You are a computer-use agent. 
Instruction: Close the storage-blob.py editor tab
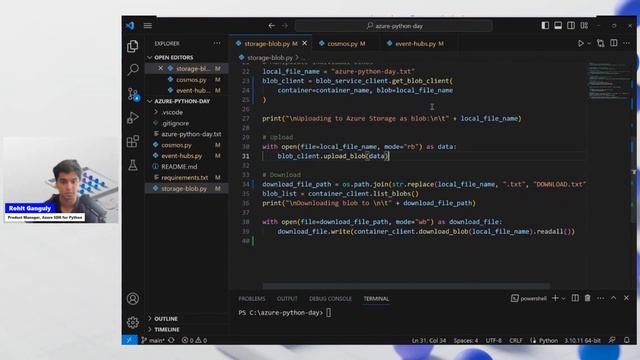click(x=304, y=43)
